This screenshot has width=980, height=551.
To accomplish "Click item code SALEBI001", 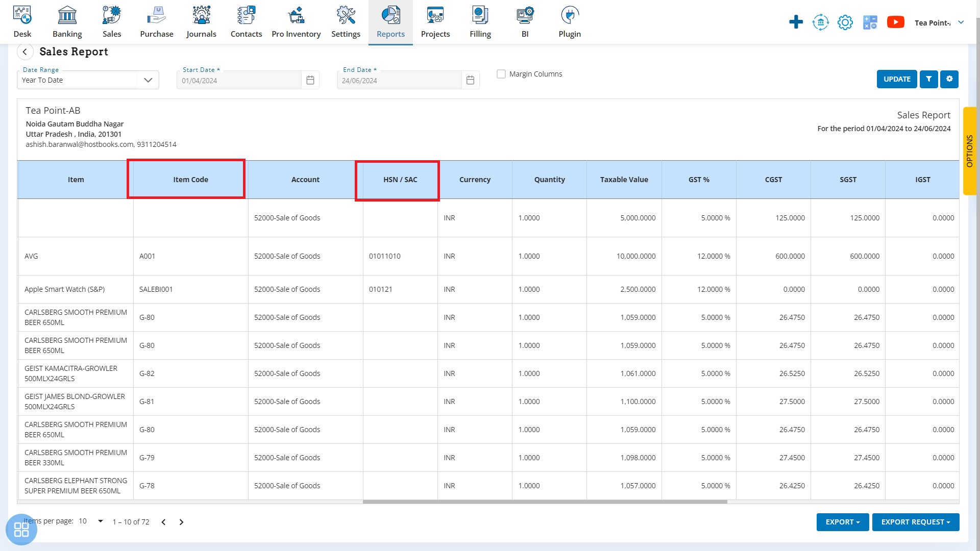I will click(156, 289).
